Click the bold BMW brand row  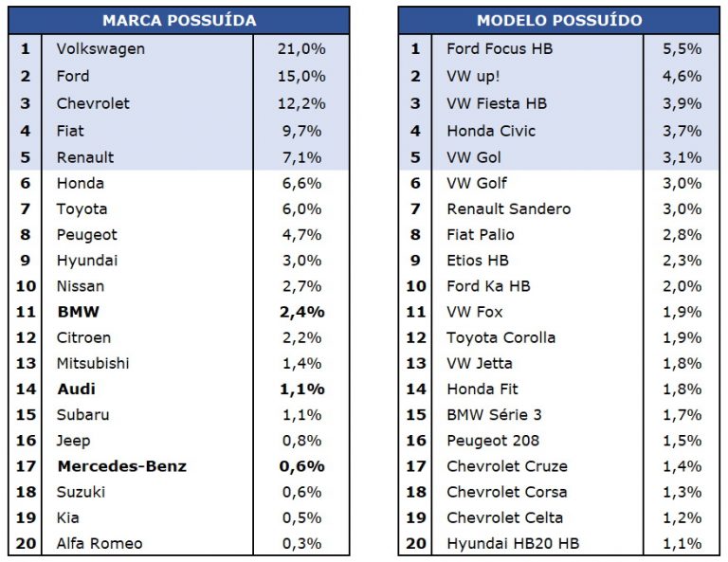[x=79, y=311]
